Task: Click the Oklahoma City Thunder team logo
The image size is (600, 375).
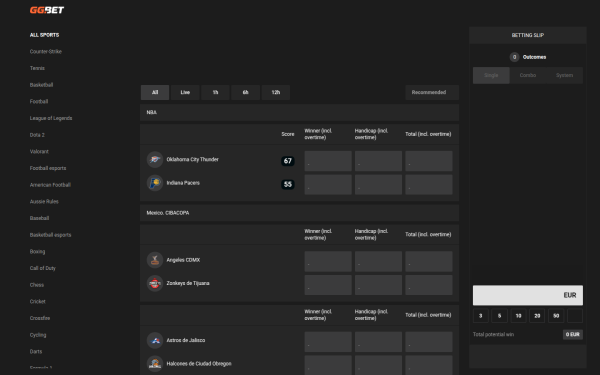Action: (155, 160)
